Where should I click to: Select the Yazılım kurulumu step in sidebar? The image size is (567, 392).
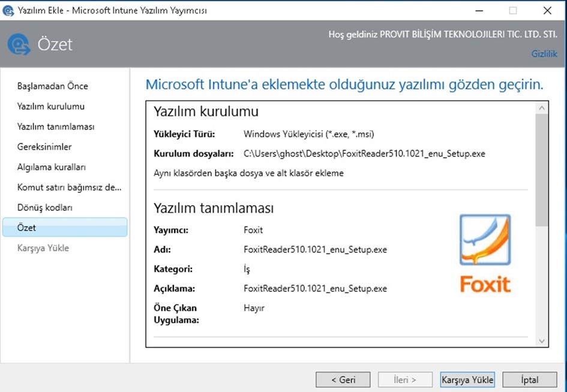coord(51,106)
